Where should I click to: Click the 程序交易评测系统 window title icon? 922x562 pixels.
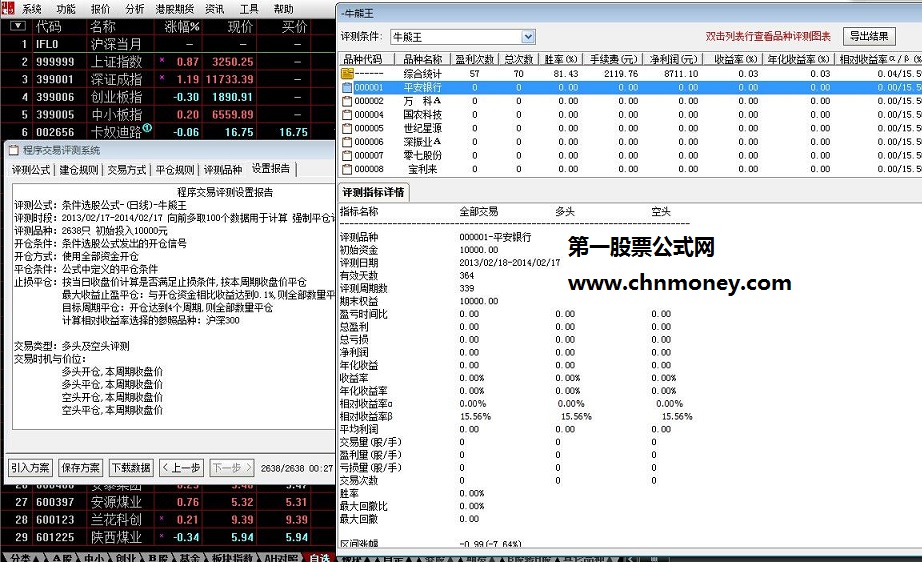click(14, 150)
